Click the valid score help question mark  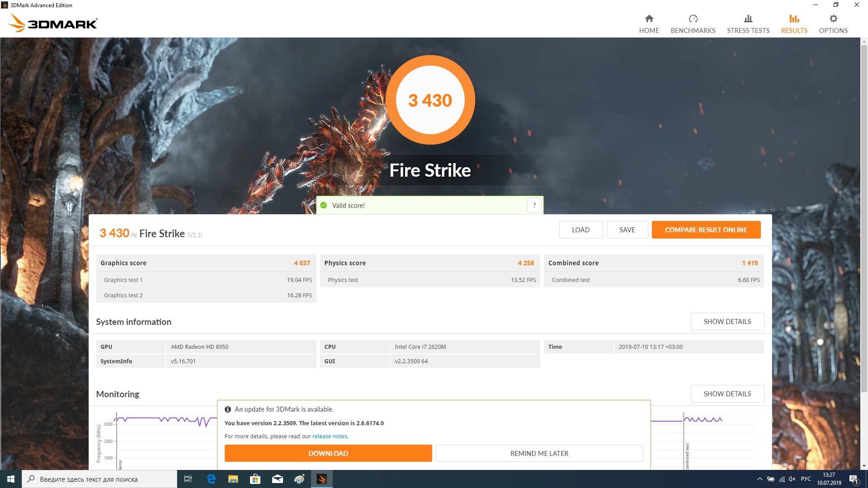click(x=534, y=205)
